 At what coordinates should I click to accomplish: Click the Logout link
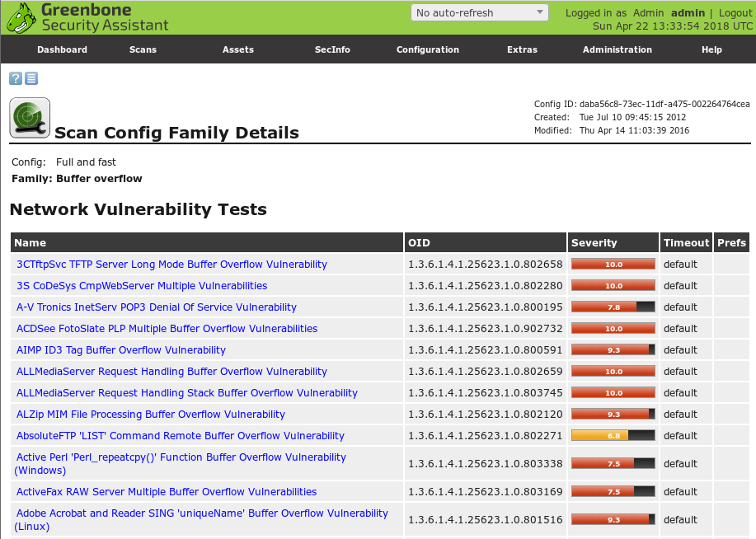pos(735,13)
